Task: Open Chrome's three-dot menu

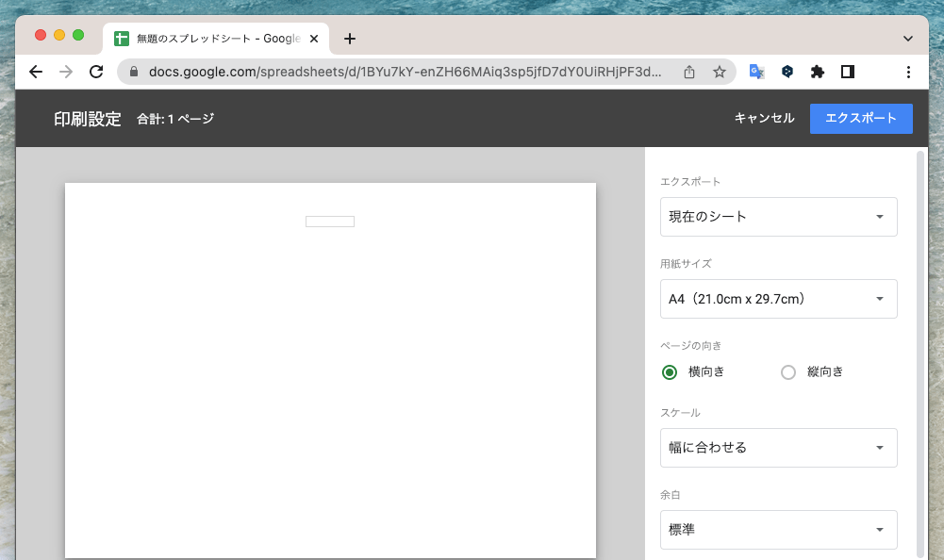Action: pyautogui.click(x=908, y=72)
